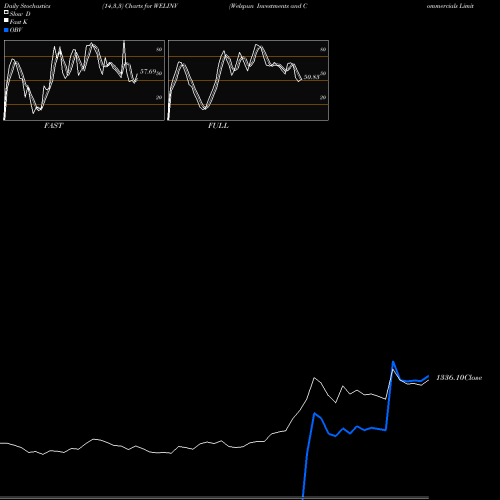Screen dimensions: 500x500
Task: Click the blue OBV legend swatch
Action: [6, 30]
